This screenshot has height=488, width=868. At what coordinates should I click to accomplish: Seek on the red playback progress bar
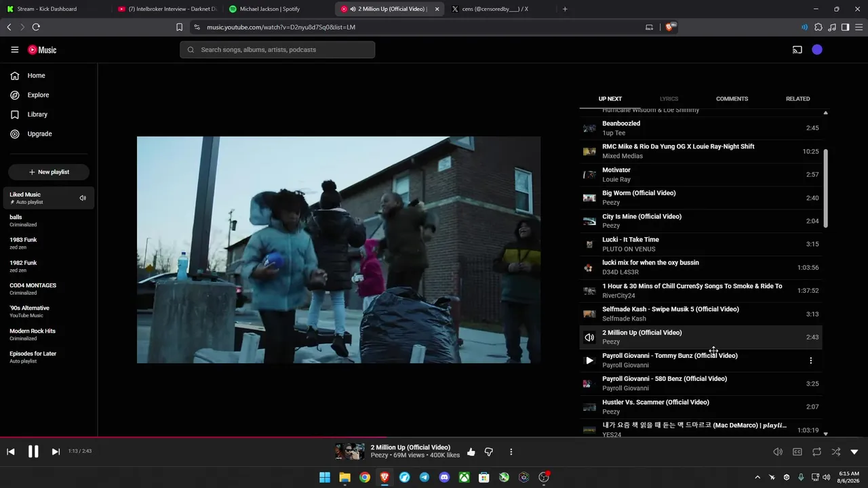tap(434, 437)
